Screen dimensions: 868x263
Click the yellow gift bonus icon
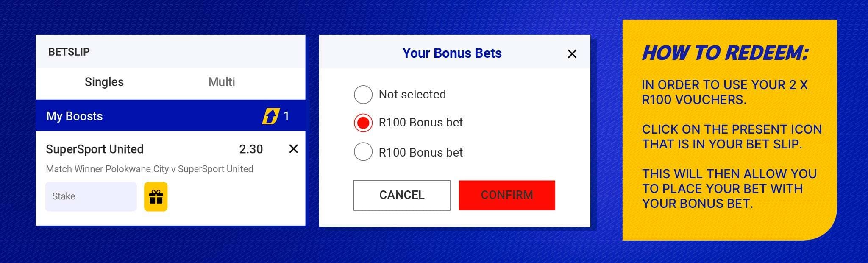156,196
